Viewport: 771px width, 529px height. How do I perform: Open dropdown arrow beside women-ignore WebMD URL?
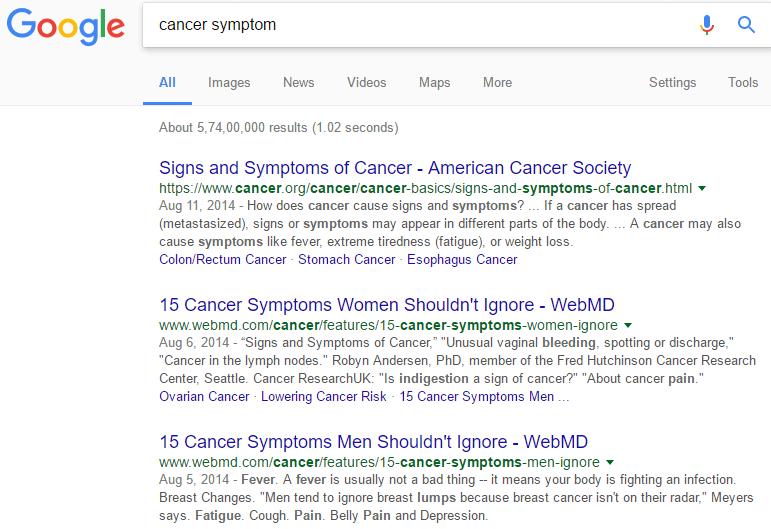pyautogui.click(x=628, y=325)
